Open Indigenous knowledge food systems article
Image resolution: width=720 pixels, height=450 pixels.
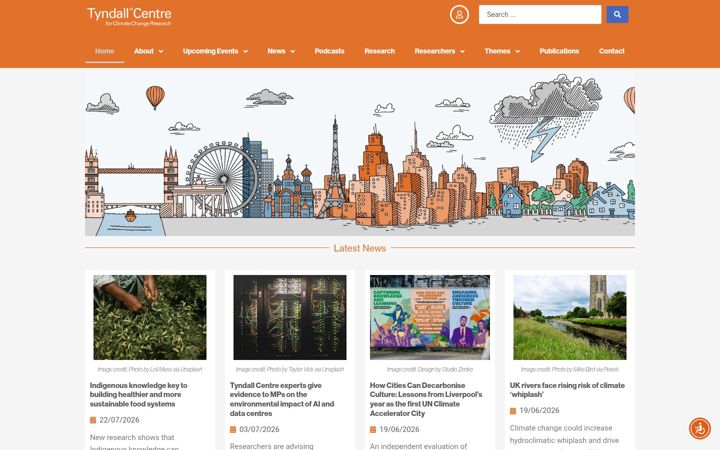tap(138, 394)
